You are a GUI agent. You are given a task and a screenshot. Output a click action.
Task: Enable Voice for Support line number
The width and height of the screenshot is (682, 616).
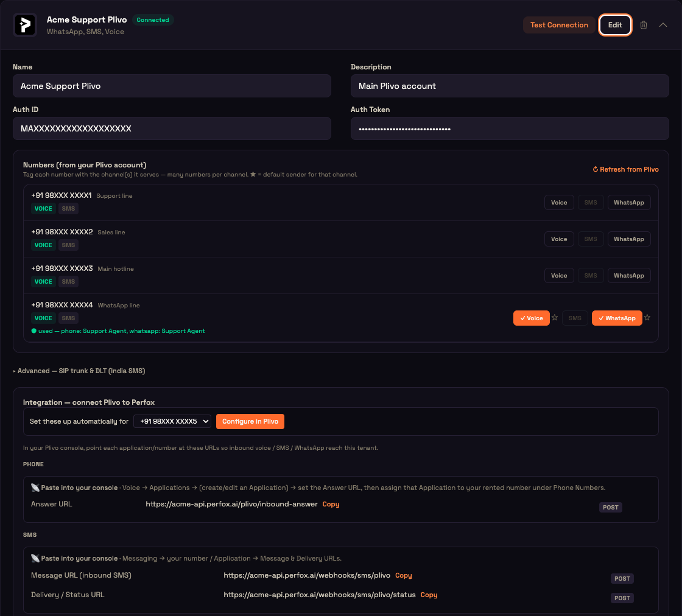point(559,203)
